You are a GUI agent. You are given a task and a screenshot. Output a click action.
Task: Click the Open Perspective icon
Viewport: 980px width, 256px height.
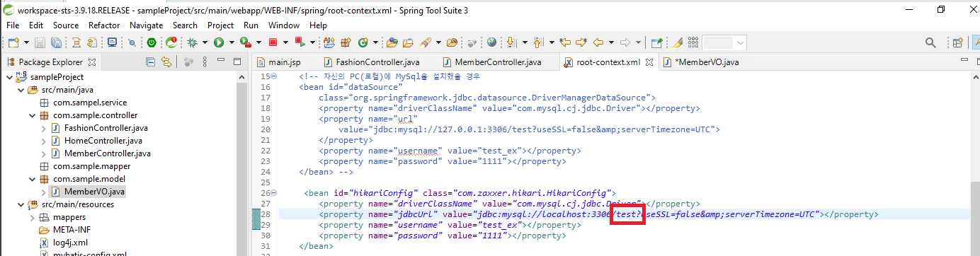[957, 42]
